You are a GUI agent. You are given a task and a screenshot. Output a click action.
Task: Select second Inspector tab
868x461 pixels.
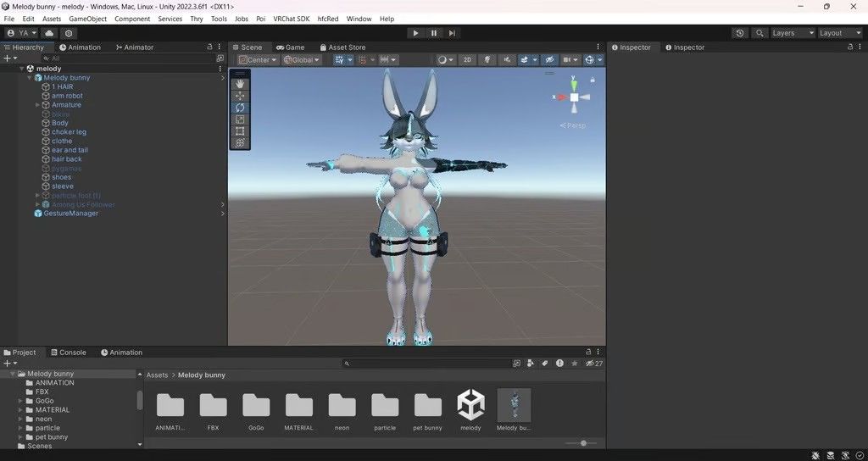coord(685,47)
